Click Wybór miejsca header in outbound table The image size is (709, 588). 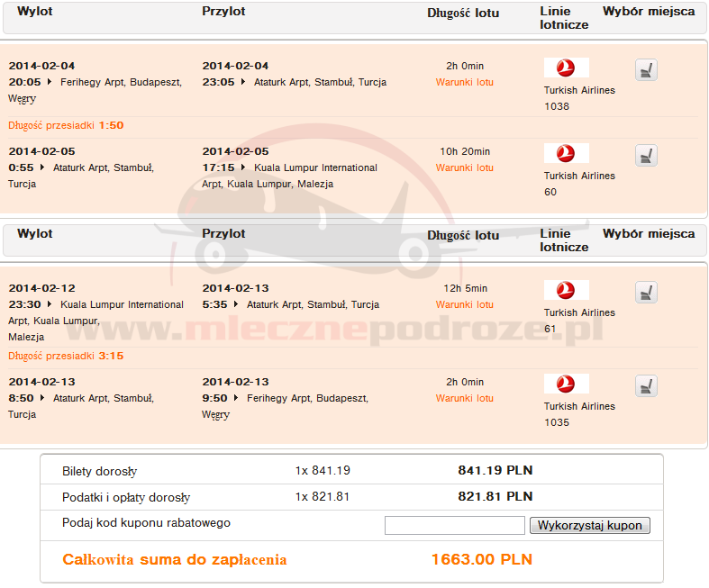coord(649,12)
